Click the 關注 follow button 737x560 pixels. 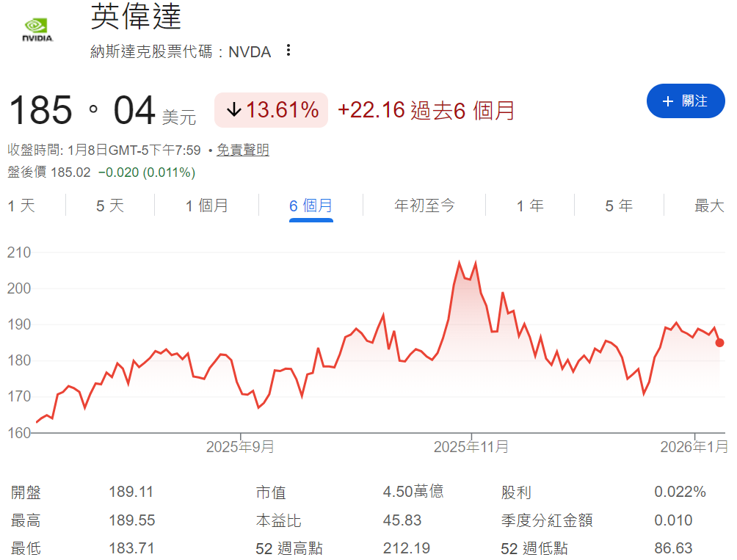coord(686,101)
